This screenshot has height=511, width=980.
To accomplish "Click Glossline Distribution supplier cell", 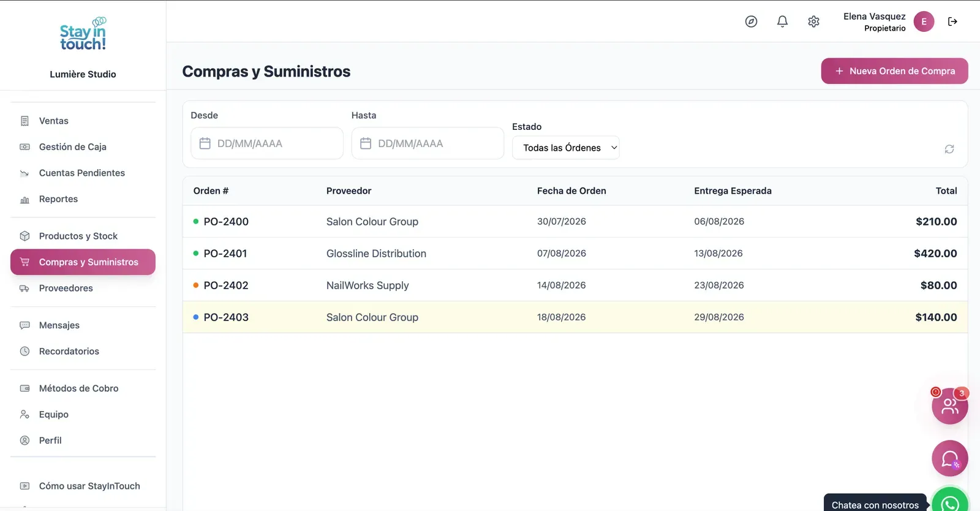I will [x=376, y=254].
